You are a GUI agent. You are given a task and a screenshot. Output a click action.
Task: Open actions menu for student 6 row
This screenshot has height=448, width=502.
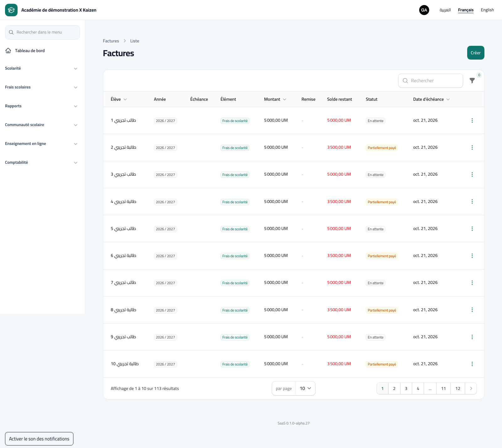pyautogui.click(x=472, y=256)
